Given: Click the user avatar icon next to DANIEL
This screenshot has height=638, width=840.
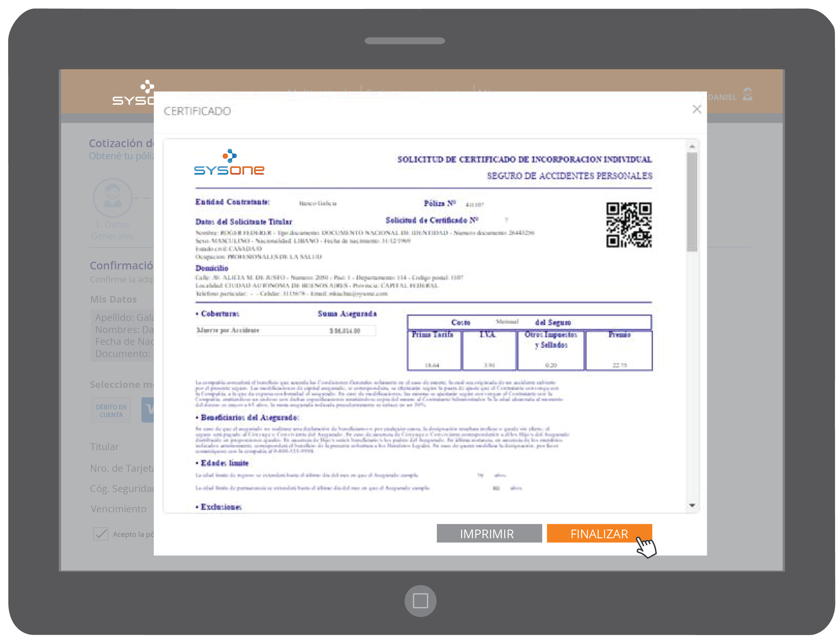Looking at the screenshot, I should pos(747,94).
